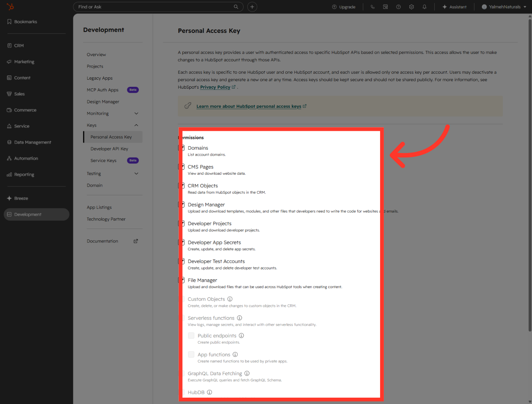This screenshot has width=532, height=404.
Task: Open the Domain menu item
Action: (95, 185)
